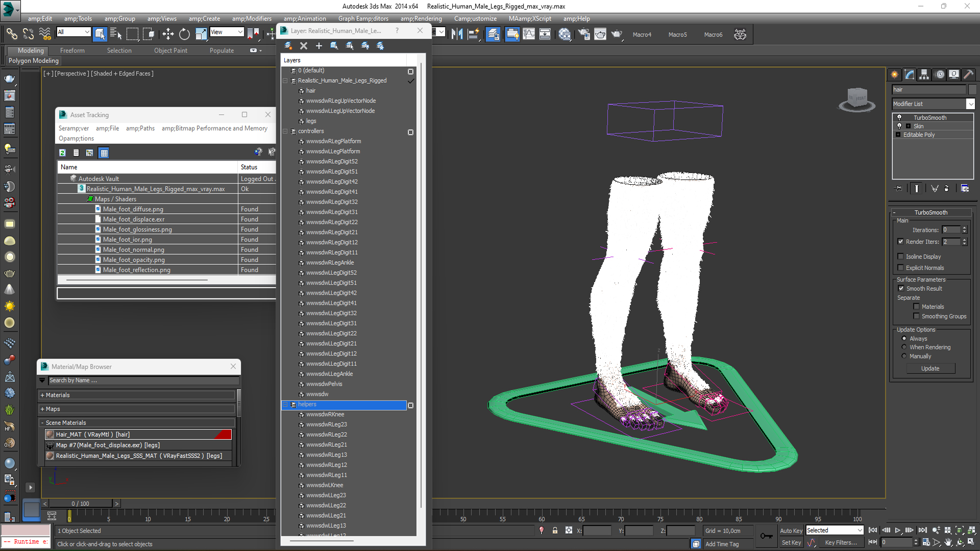The height and width of the screenshot is (551, 980).
Task: Activate Select and Scale tool
Action: click(x=201, y=34)
